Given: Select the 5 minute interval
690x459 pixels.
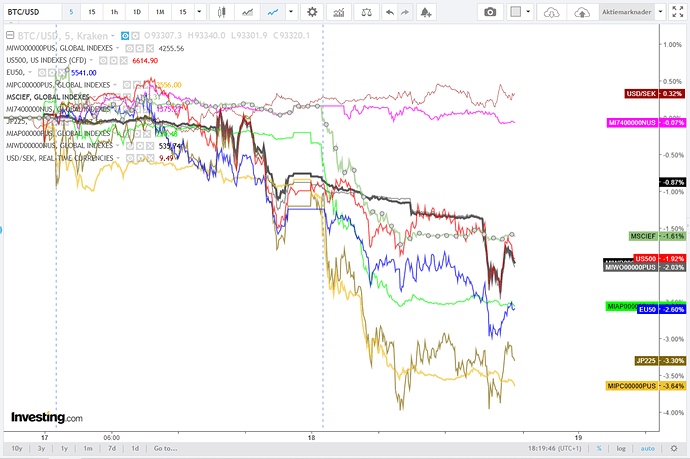Looking at the screenshot, I should point(71,12).
